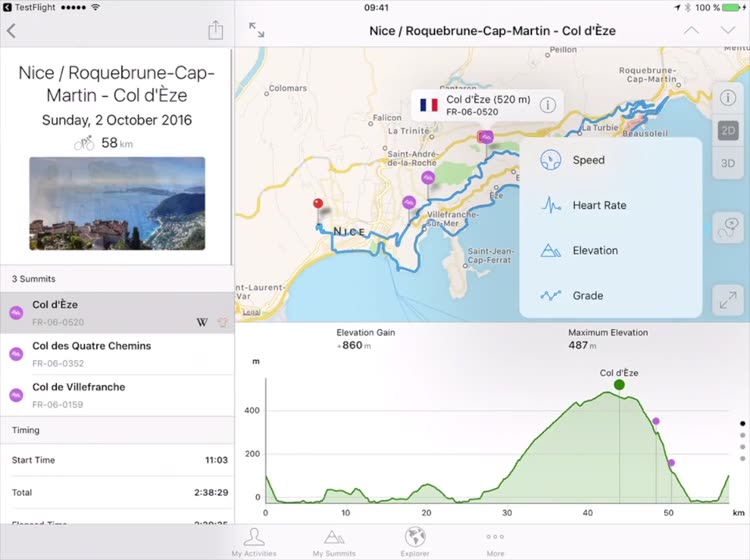Click green Col d'Èze marker on elevation chart
The width and height of the screenshot is (750, 560).
(x=619, y=384)
